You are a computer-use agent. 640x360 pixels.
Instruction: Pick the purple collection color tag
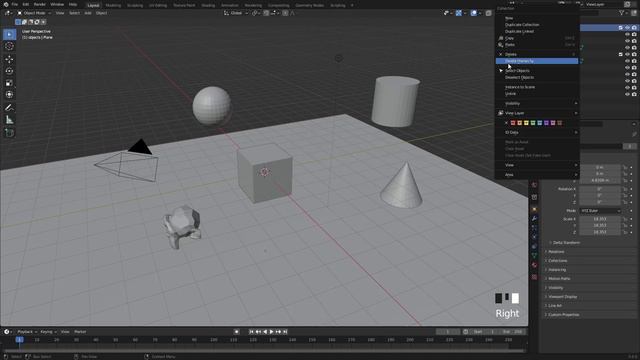(x=546, y=123)
